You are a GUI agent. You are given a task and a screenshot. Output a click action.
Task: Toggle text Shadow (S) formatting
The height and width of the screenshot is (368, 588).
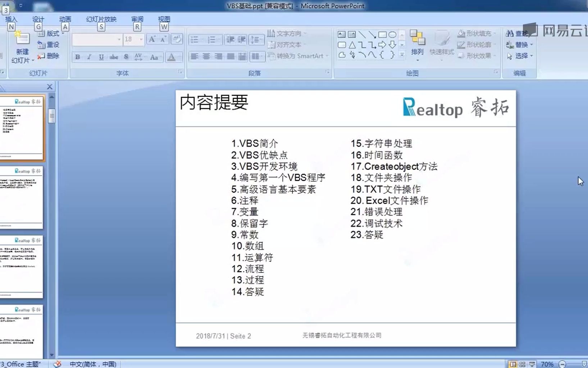(126, 57)
